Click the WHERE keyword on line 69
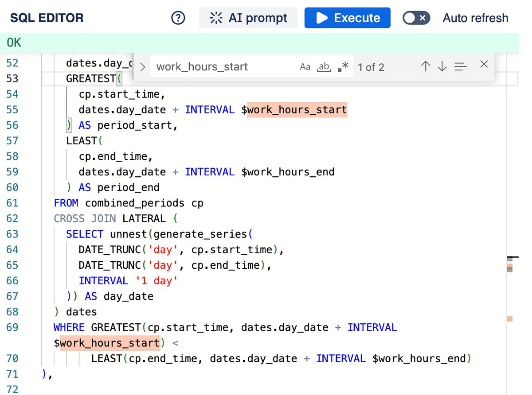Viewport: 532px width, 395px height. pos(69,327)
